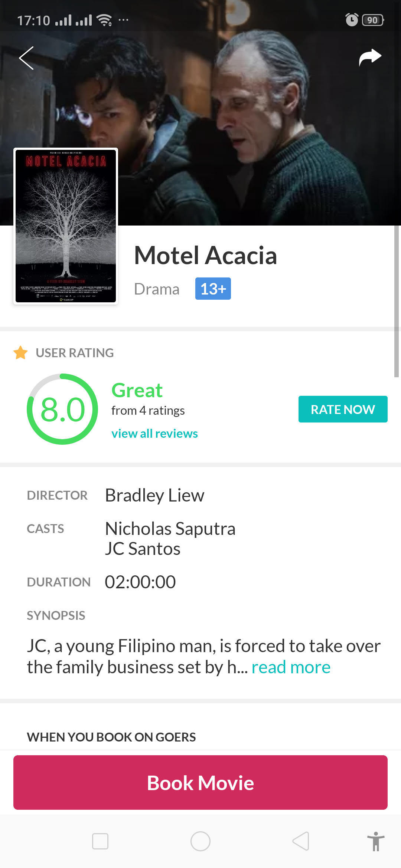Viewport: 401px width, 868px height.
Task: Tap the Wi-Fi status icon
Action: point(104,20)
